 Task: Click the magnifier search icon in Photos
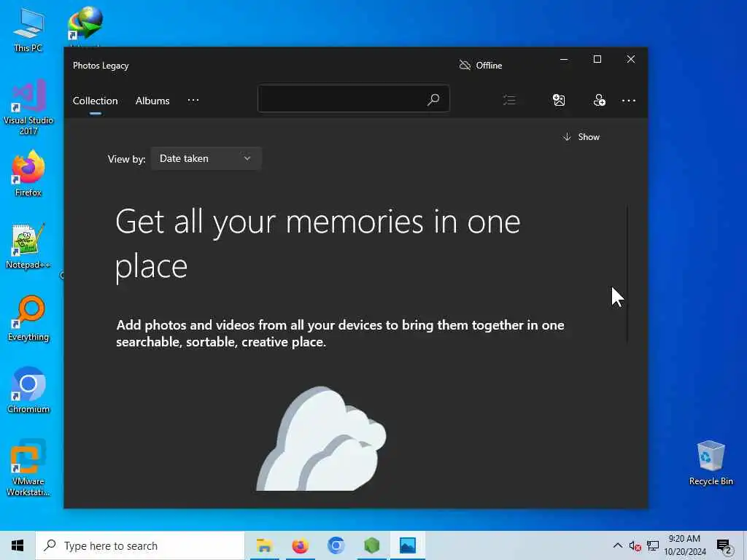tap(433, 99)
